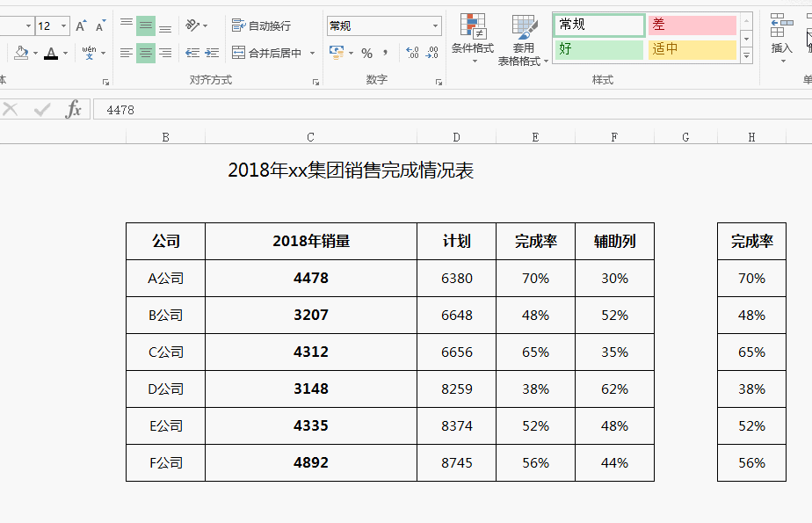Click the formula bar confirm checkmark icon

(x=42, y=109)
